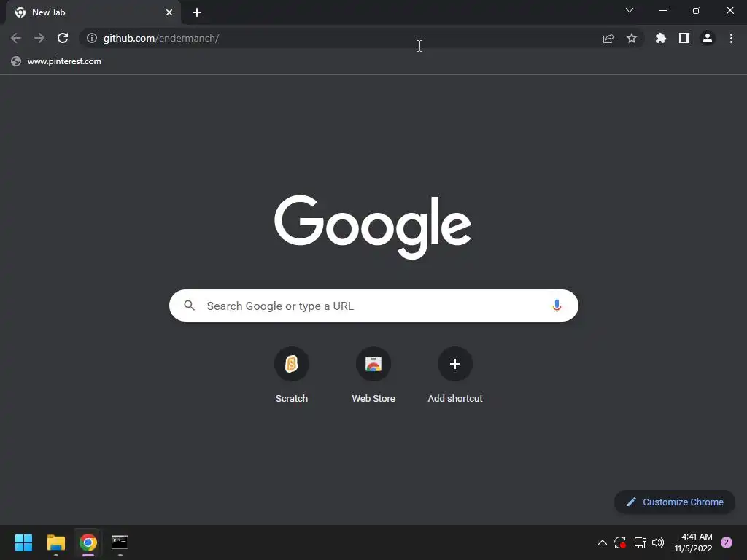Open the Web Store shortcut
This screenshot has width=747, height=560.
point(373,376)
